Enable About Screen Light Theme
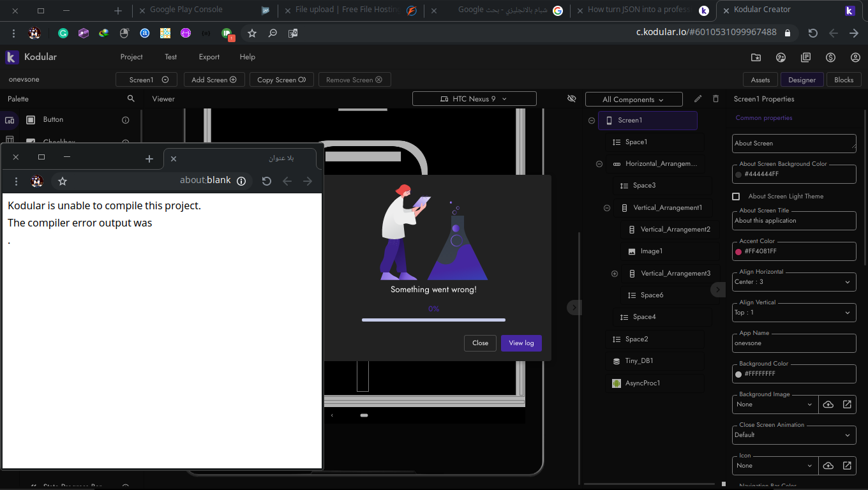 tap(735, 196)
